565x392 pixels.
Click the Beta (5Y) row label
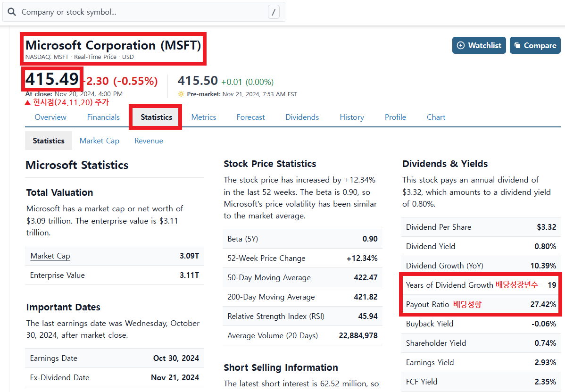pyautogui.click(x=242, y=239)
